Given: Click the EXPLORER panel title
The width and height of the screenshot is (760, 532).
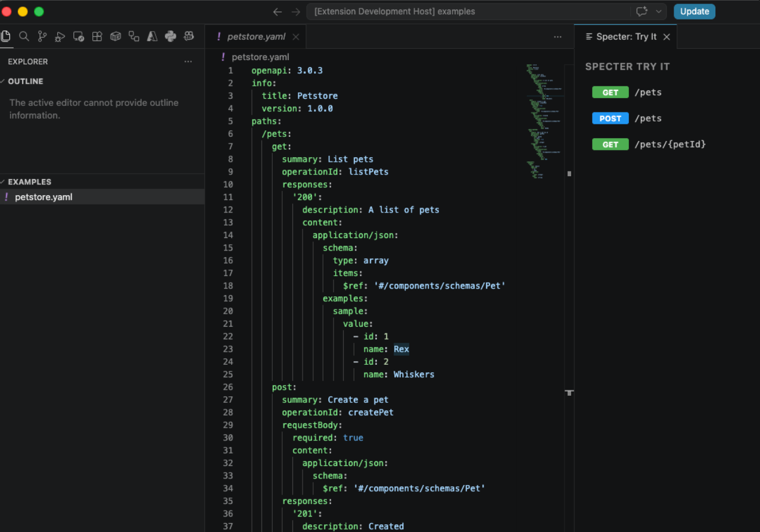Looking at the screenshot, I should (28, 61).
